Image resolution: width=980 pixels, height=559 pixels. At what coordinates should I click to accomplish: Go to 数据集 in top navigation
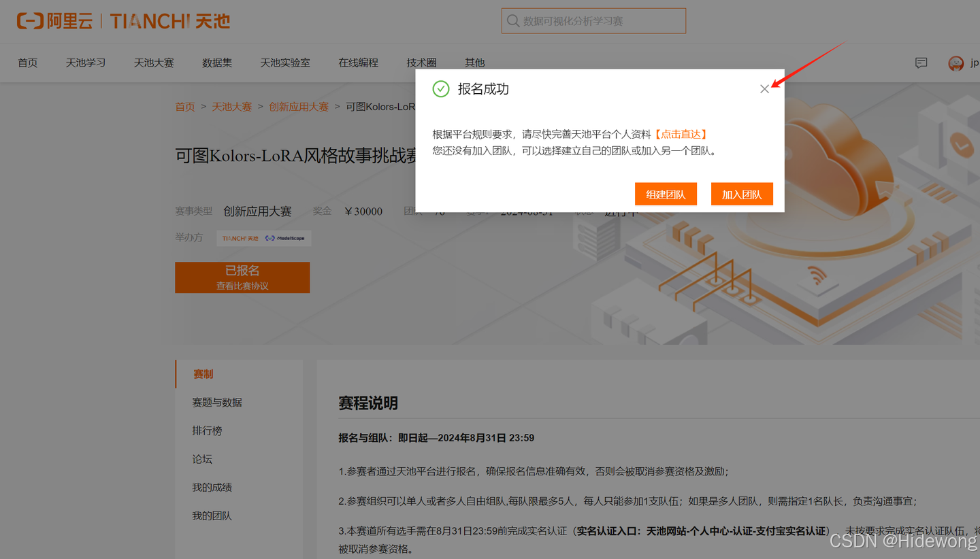217,63
